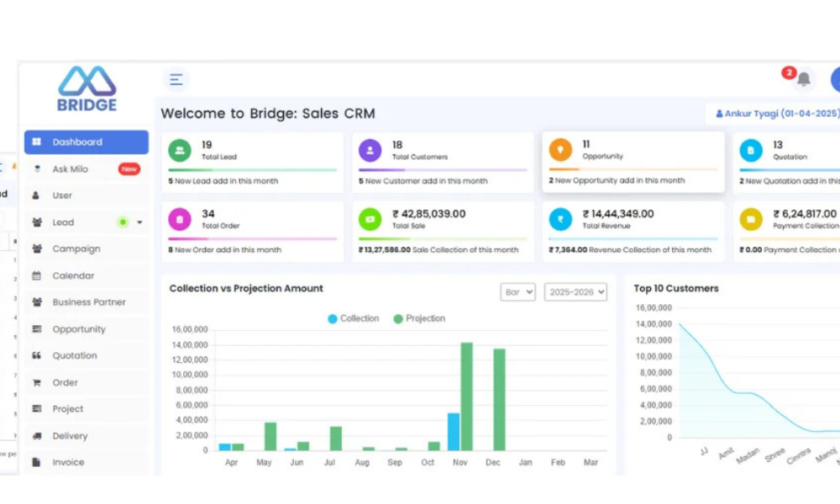Click the Opportunity orange lightbulb icon
Viewport: 840px width, 504px height.
[560, 150]
